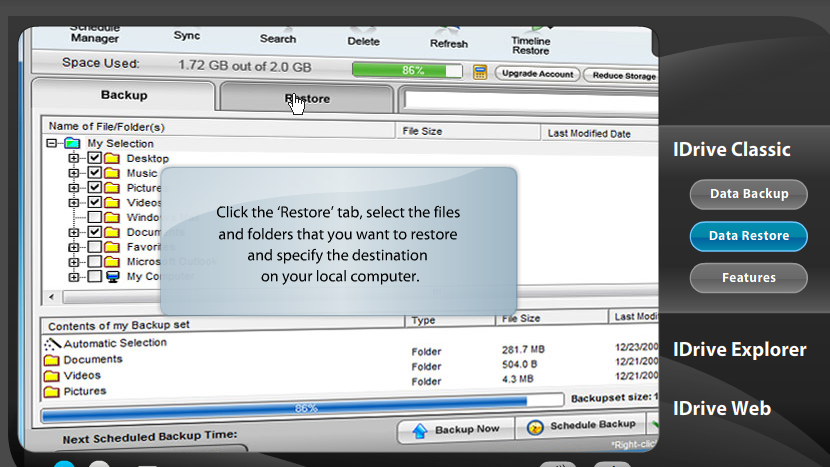The image size is (830, 467).
Task: Open the Data Restore section
Action: 748,236
